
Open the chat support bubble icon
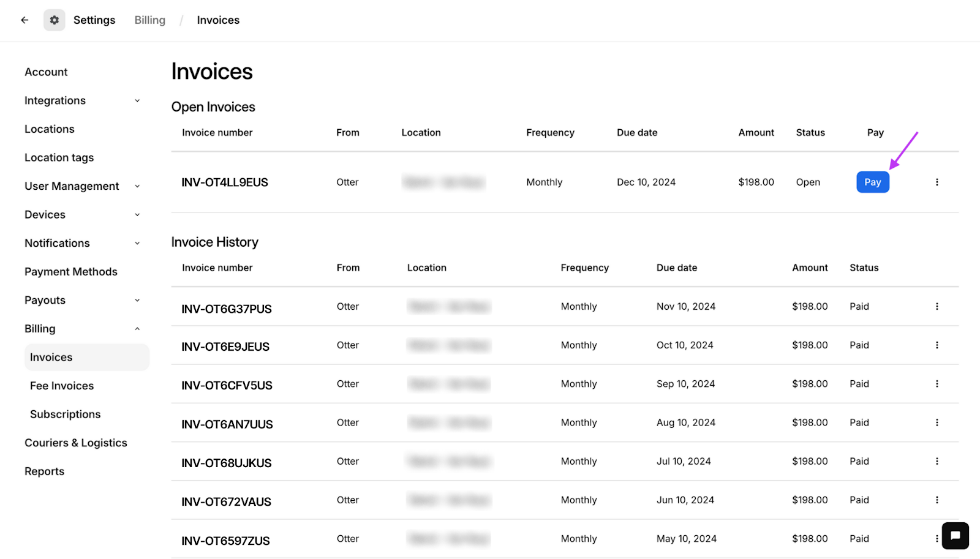955,536
